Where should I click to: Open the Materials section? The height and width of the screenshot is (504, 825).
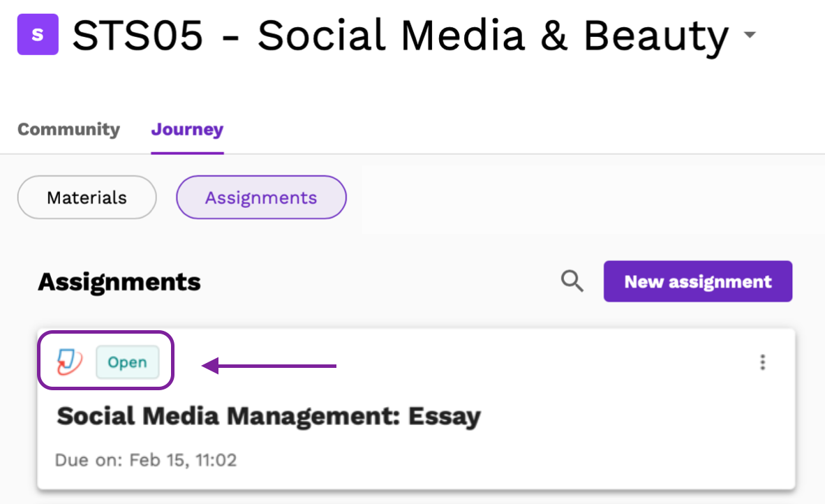(x=87, y=198)
